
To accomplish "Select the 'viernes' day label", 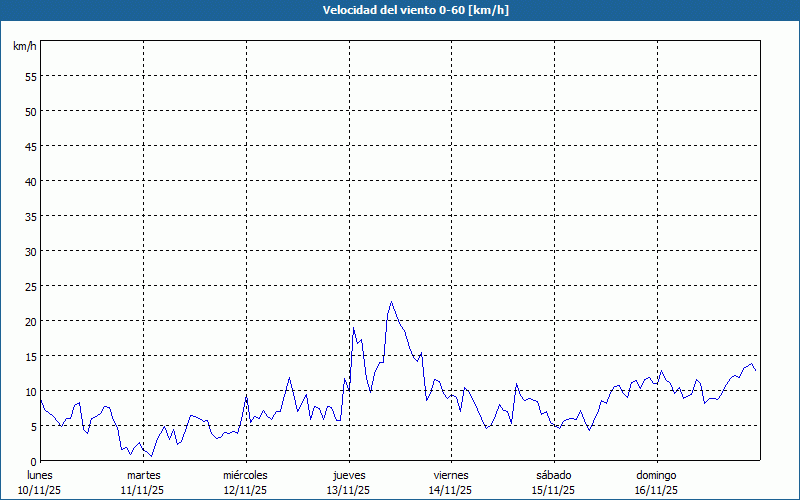I will coord(451,474).
